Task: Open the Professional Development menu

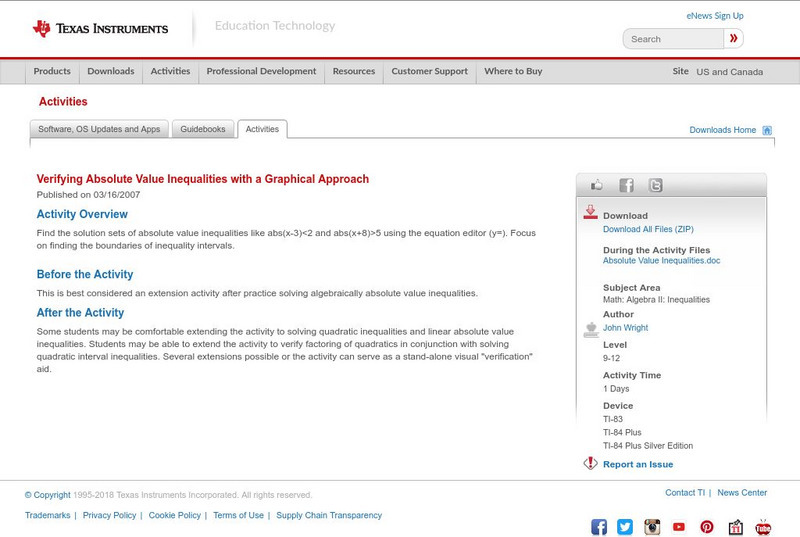Action: click(261, 71)
